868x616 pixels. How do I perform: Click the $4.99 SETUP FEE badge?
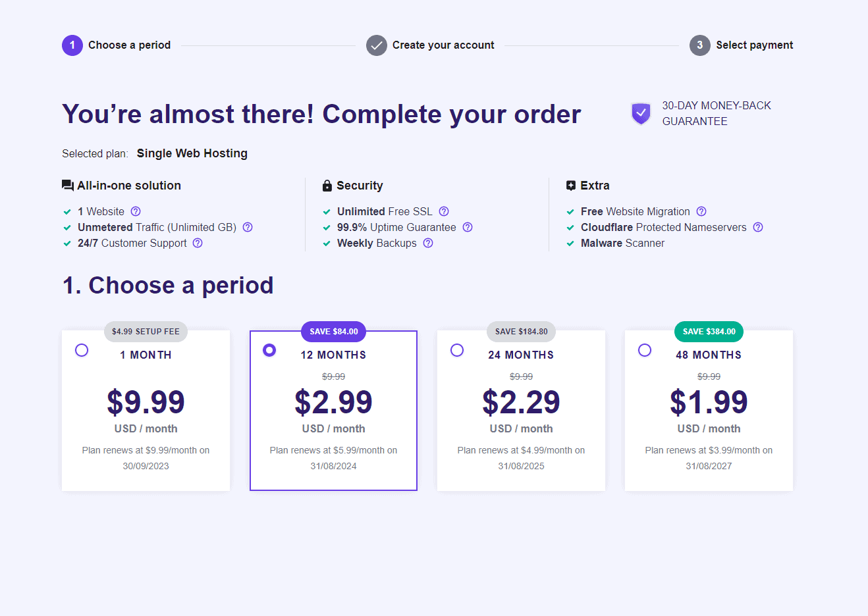pos(146,332)
